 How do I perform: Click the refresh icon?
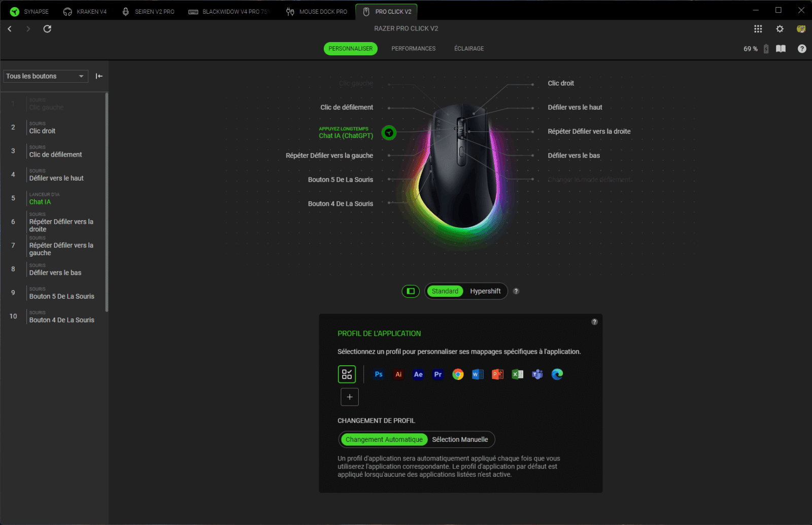pos(47,29)
